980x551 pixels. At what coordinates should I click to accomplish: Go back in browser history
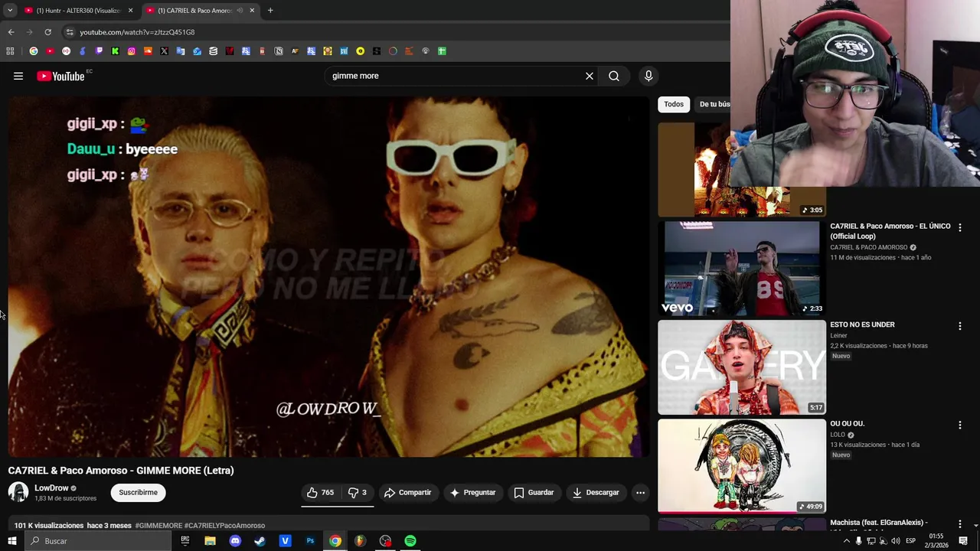tap(11, 32)
